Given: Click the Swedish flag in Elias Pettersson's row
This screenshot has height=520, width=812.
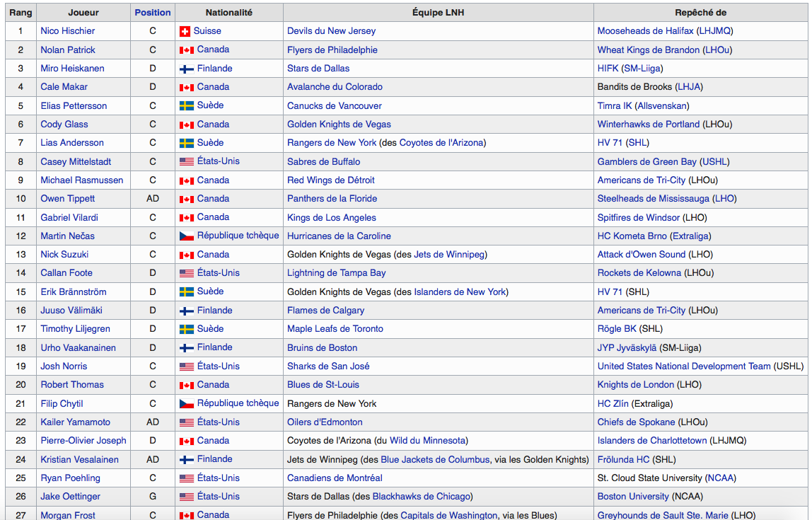Looking at the screenshot, I should pos(187,105).
